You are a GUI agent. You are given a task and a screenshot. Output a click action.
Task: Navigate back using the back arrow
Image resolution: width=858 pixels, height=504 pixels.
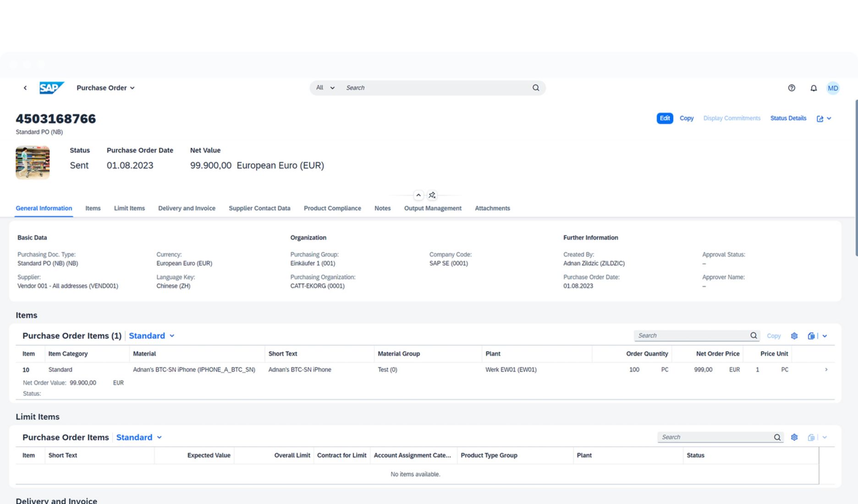coord(25,88)
